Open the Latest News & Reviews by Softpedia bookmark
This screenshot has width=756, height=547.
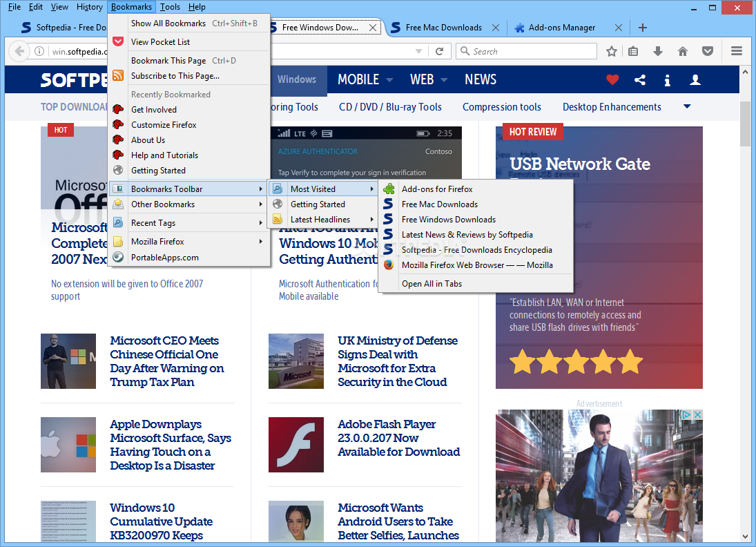[476, 234]
